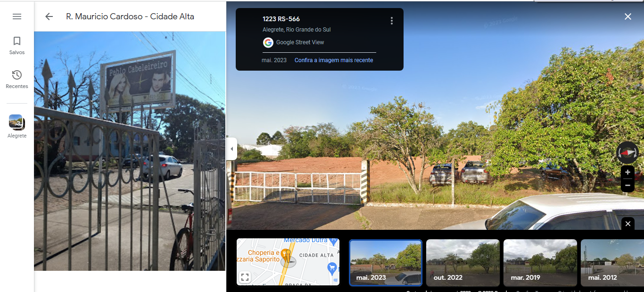Viewport: 644px width, 292px height.
Task: Select the Alegrete recent place thumbnail
Action: pos(17,122)
